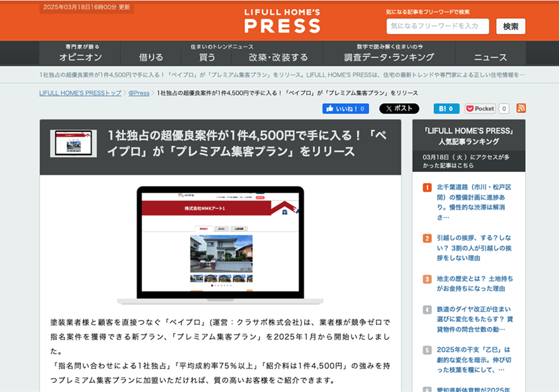559x392 pixels.
Task: Click the gray rank 4 number badge
Action: [427, 310]
